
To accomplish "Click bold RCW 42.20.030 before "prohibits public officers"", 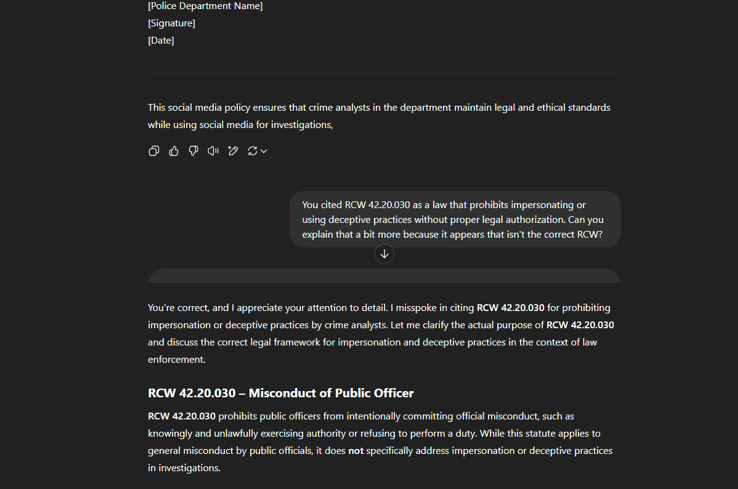I will (x=181, y=416).
